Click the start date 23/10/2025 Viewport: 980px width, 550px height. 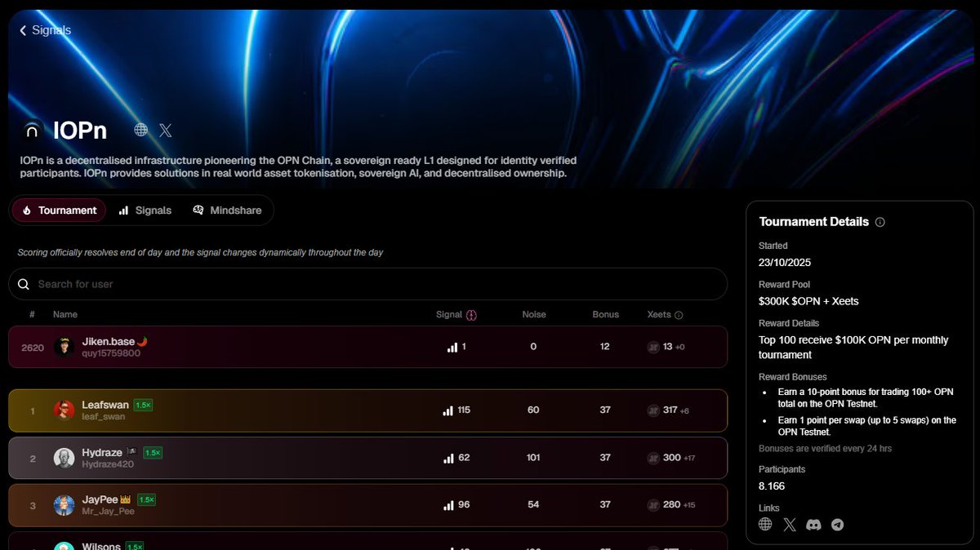pyautogui.click(x=785, y=263)
